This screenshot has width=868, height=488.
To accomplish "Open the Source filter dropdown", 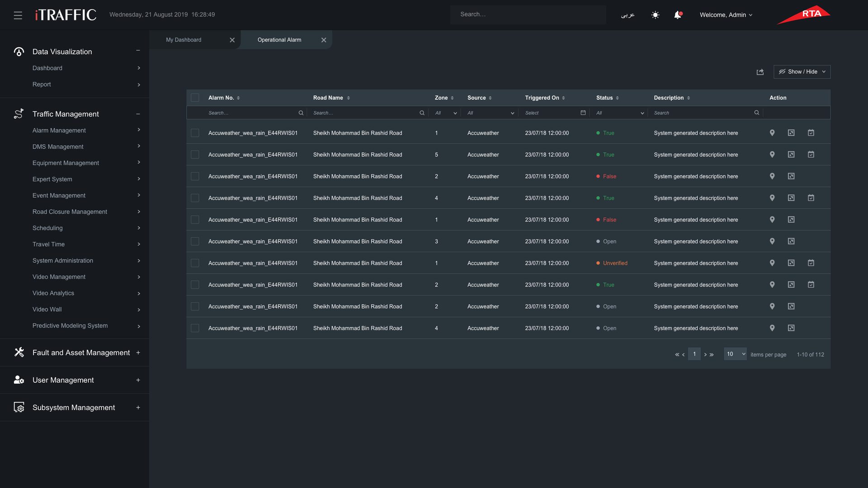I will click(x=491, y=113).
